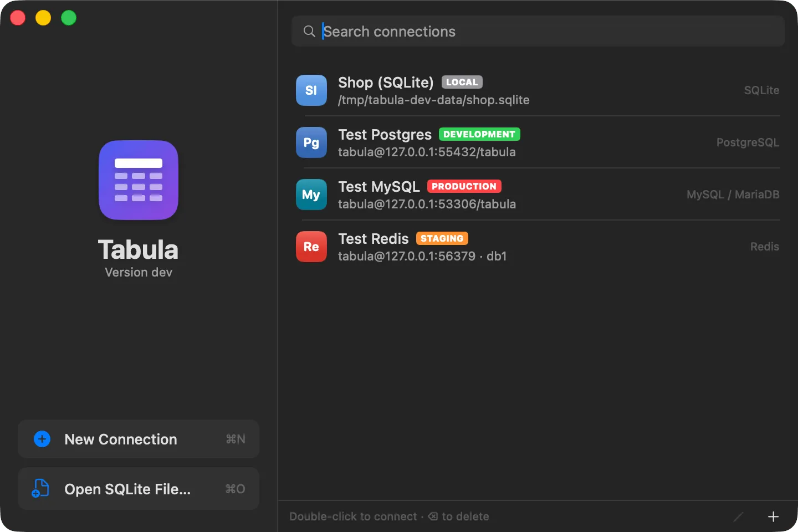The height and width of the screenshot is (532, 798).
Task: Click address tabula@127.0.0.1:53306/tabula
Action: pyautogui.click(x=427, y=204)
